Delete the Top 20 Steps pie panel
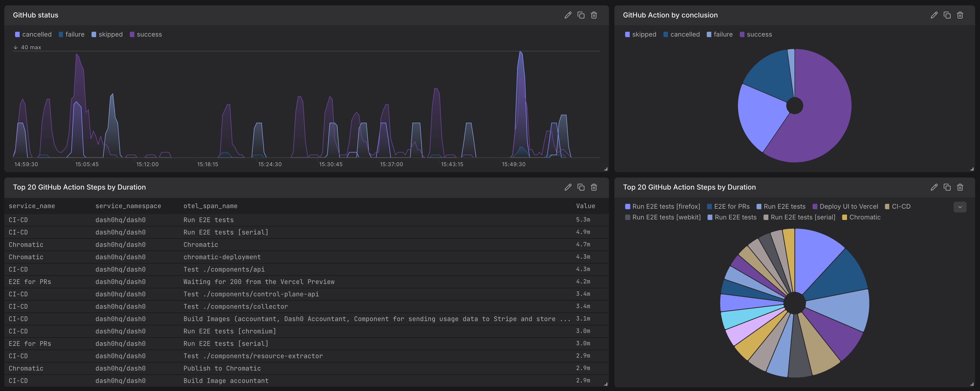The width and height of the screenshot is (980, 391). tap(960, 187)
